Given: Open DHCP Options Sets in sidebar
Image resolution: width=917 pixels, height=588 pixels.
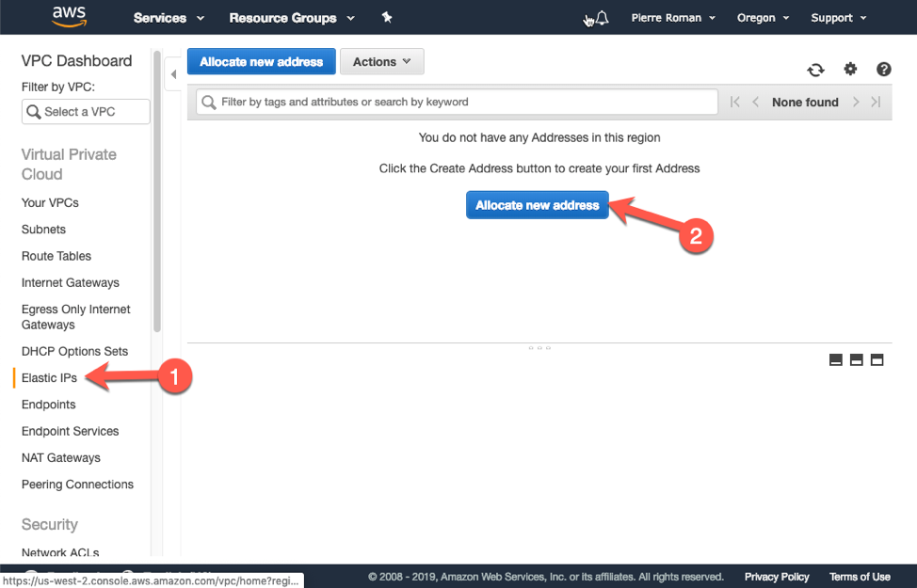Looking at the screenshot, I should pyautogui.click(x=75, y=351).
